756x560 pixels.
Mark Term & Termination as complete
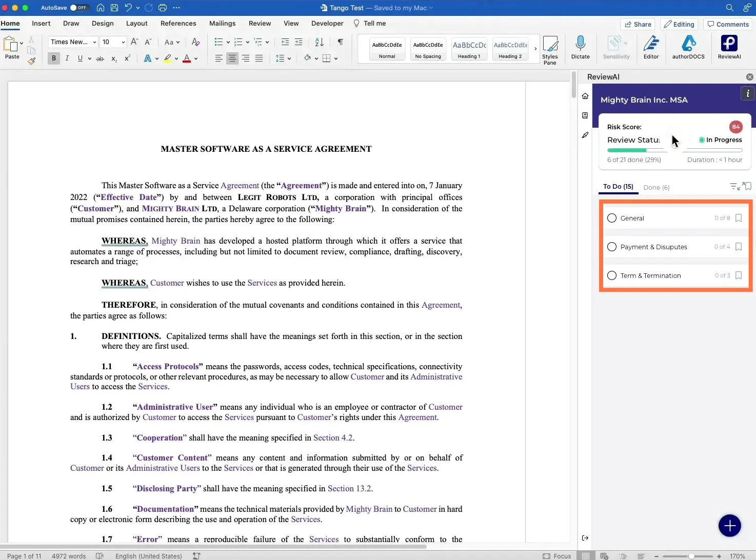(612, 275)
